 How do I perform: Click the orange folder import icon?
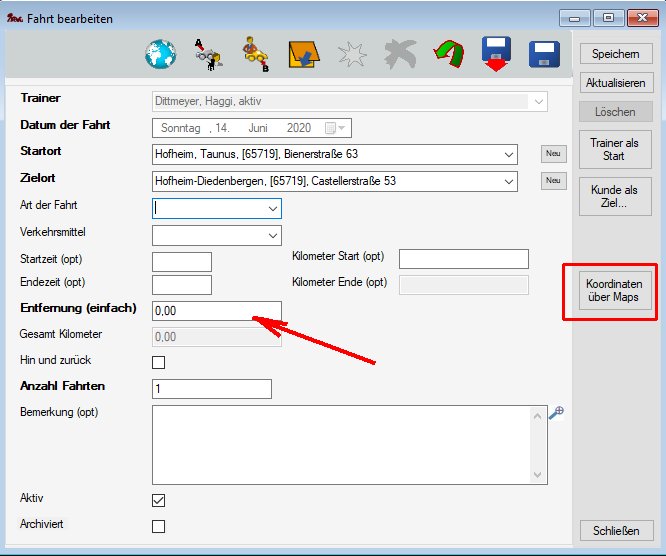click(x=302, y=55)
